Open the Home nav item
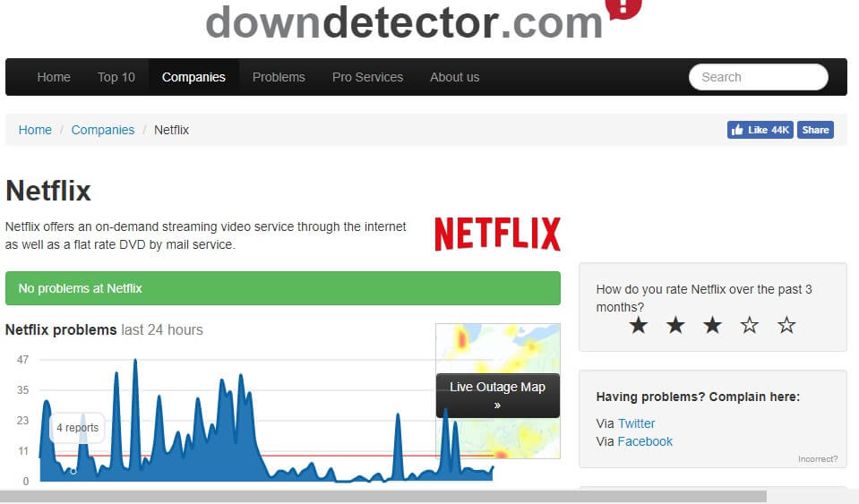The height and width of the screenshot is (504, 859). pyautogui.click(x=54, y=77)
